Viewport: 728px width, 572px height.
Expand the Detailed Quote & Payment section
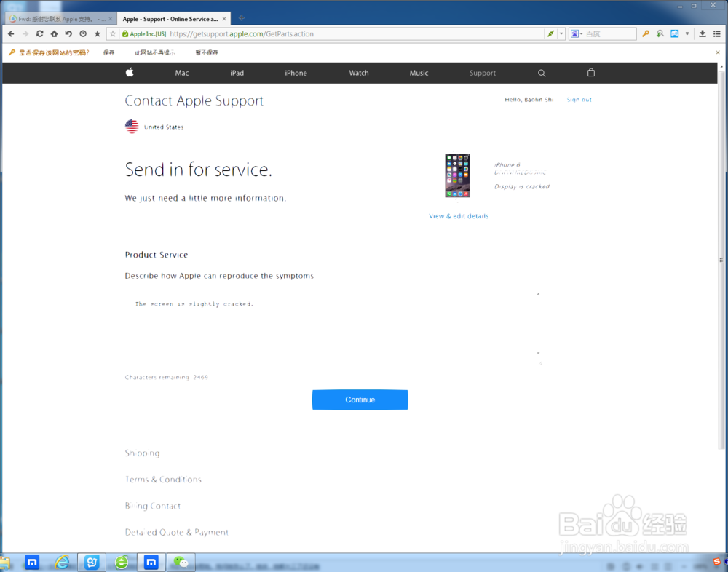pos(176,532)
